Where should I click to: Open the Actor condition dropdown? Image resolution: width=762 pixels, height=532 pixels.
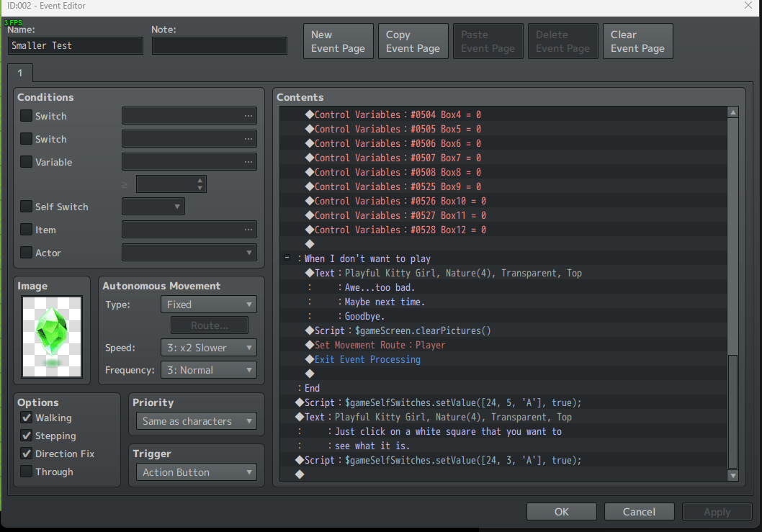189,253
